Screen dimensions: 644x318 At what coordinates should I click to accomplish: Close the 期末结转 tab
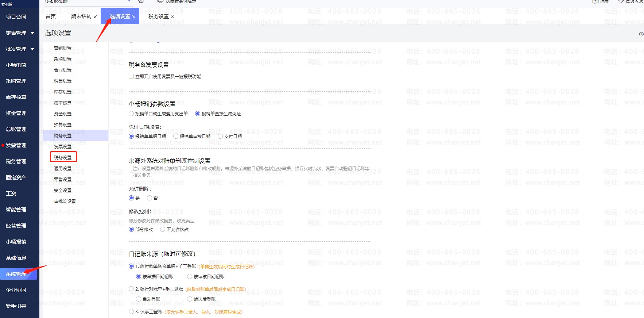tap(95, 17)
